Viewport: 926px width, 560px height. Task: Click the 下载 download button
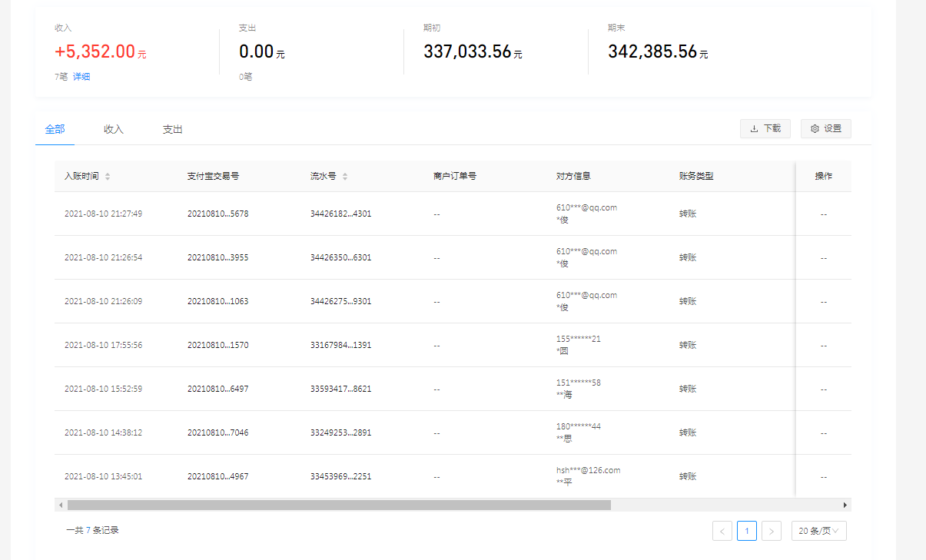(765, 129)
